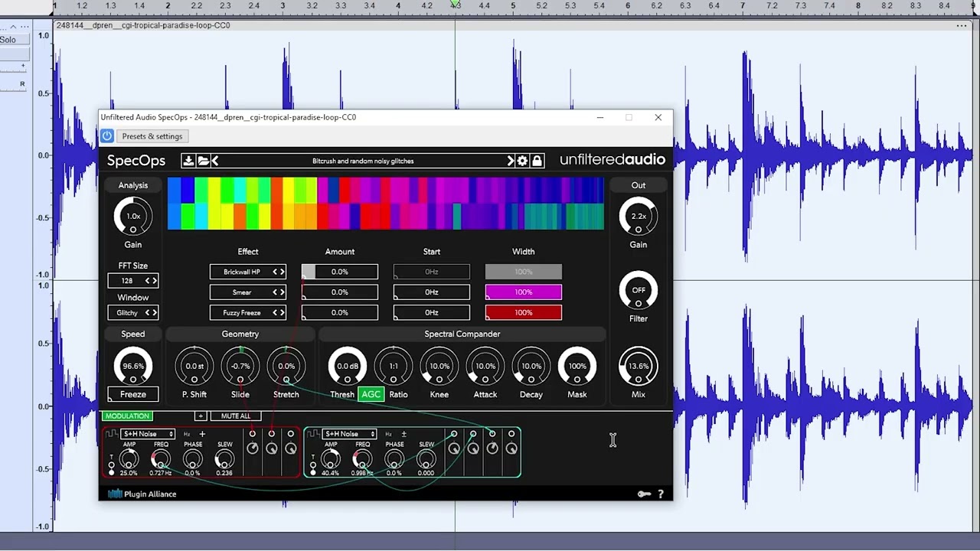980x551 pixels.
Task: Turn the Attack knob
Action: 485,367
